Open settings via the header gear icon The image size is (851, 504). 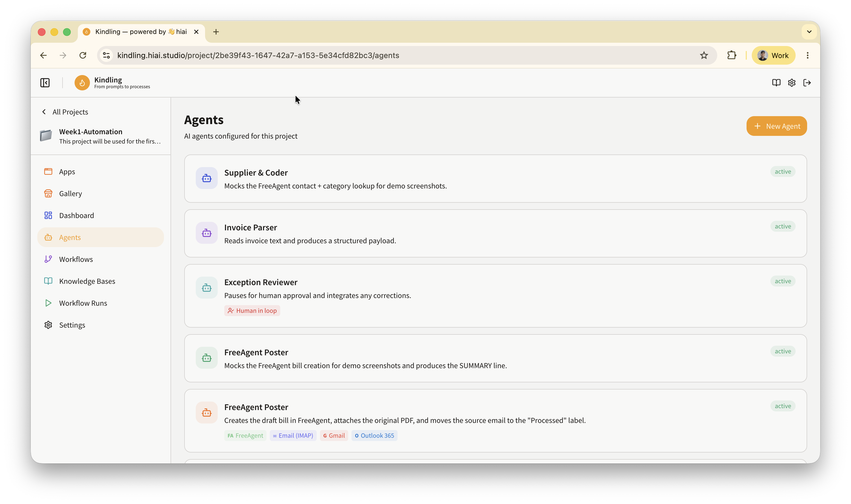pos(792,82)
